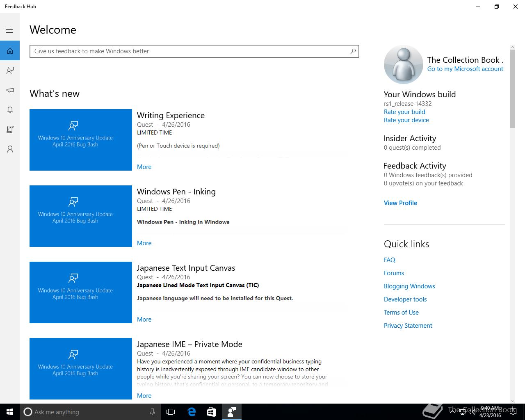Click the scrollbar up arrow

coord(513,47)
